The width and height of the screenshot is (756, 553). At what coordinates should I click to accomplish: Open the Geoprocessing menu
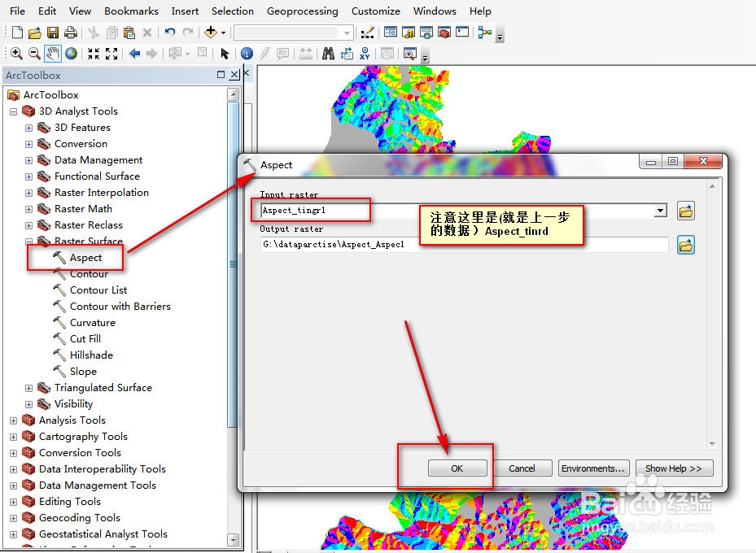(x=302, y=11)
